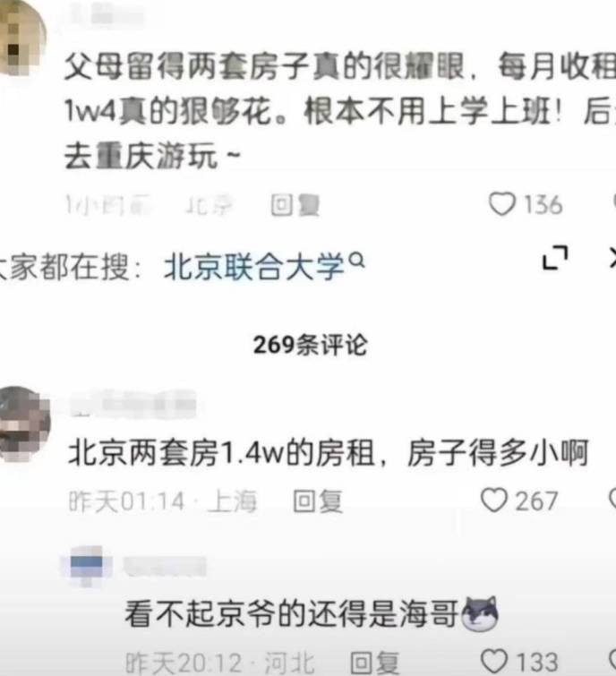Select the 父母留得两套房子 comment text

click(x=340, y=111)
